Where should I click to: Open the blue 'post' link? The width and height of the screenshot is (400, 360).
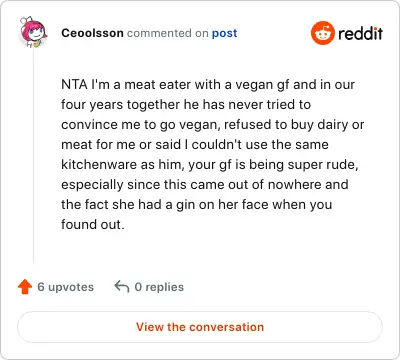click(225, 33)
